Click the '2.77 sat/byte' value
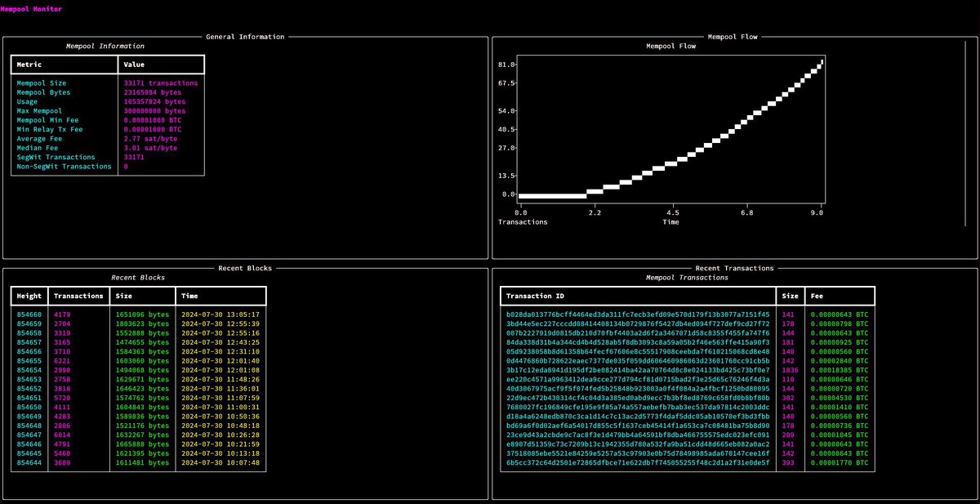 [150, 139]
